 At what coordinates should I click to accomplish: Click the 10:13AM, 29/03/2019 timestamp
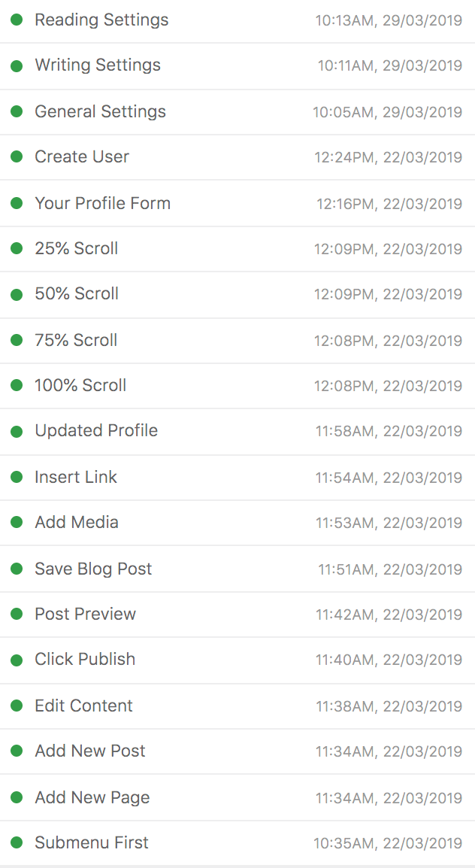388,20
